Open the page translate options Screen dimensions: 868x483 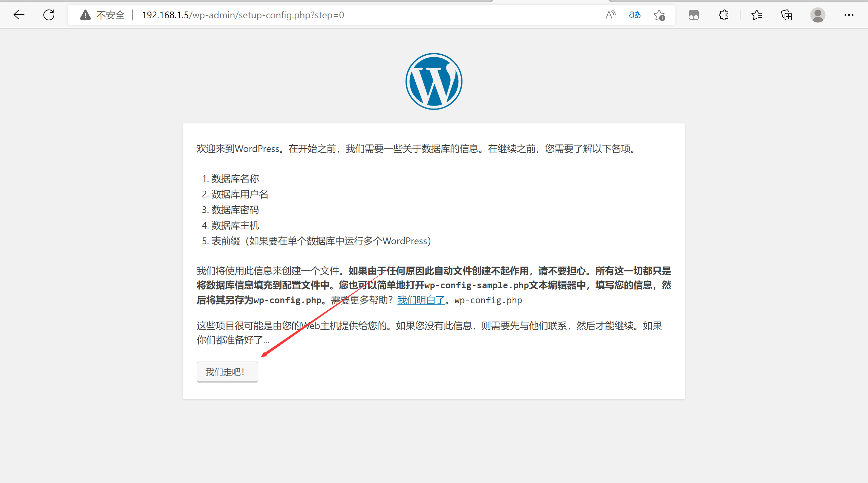pos(635,15)
